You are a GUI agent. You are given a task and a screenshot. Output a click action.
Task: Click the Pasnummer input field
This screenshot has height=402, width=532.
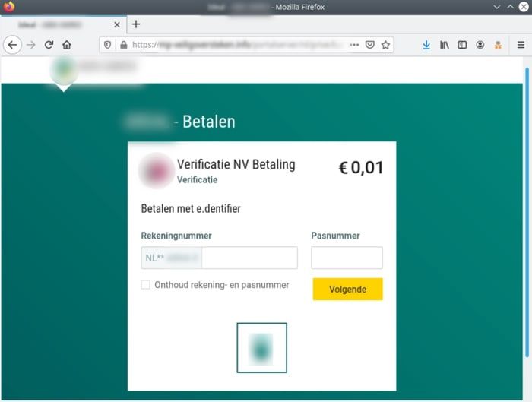(x=347, y=258)
